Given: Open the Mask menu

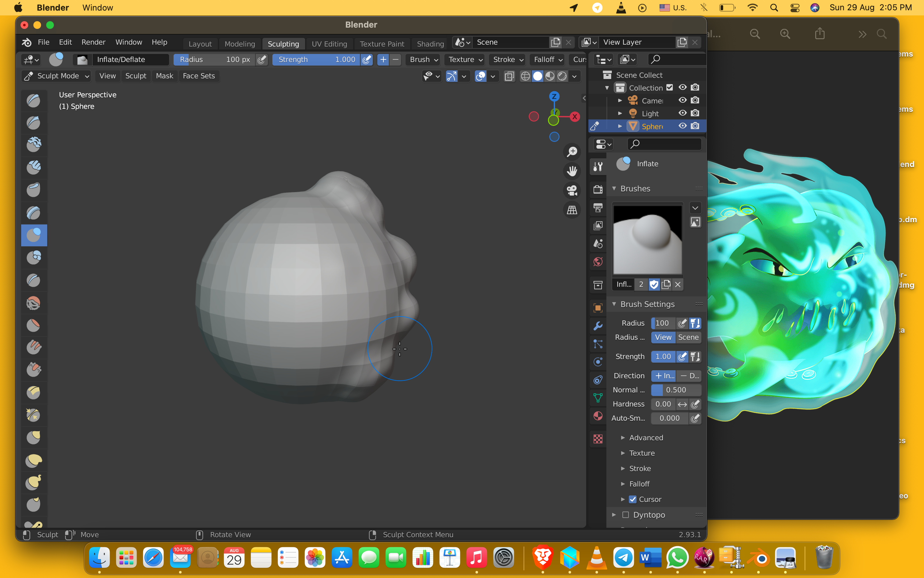Looking at the screenshot, I should click(164, 76).
